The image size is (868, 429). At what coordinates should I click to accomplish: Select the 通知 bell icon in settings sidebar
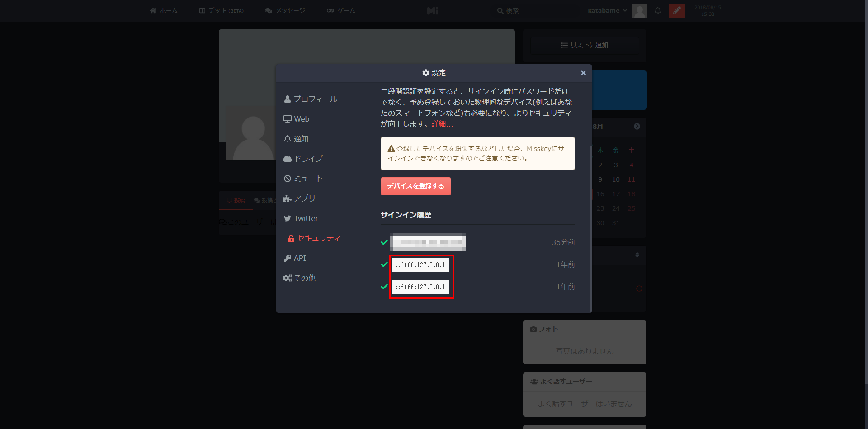[x=288, y=138]
